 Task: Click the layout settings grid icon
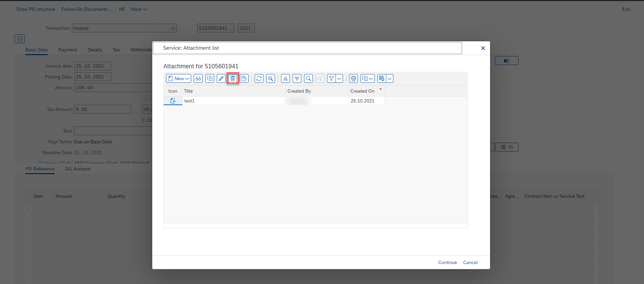(x=382, y=78)
